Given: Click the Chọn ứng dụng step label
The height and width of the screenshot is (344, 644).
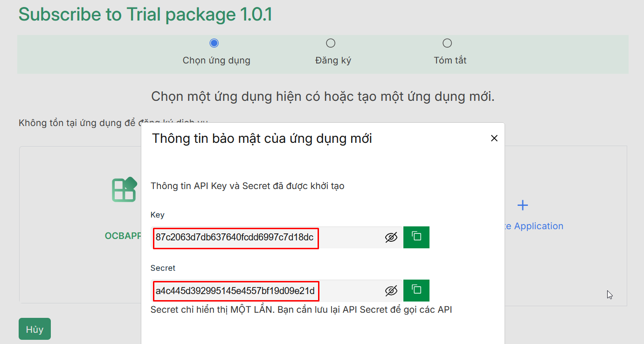Looking at the screenshot, I should pos(216,60).
